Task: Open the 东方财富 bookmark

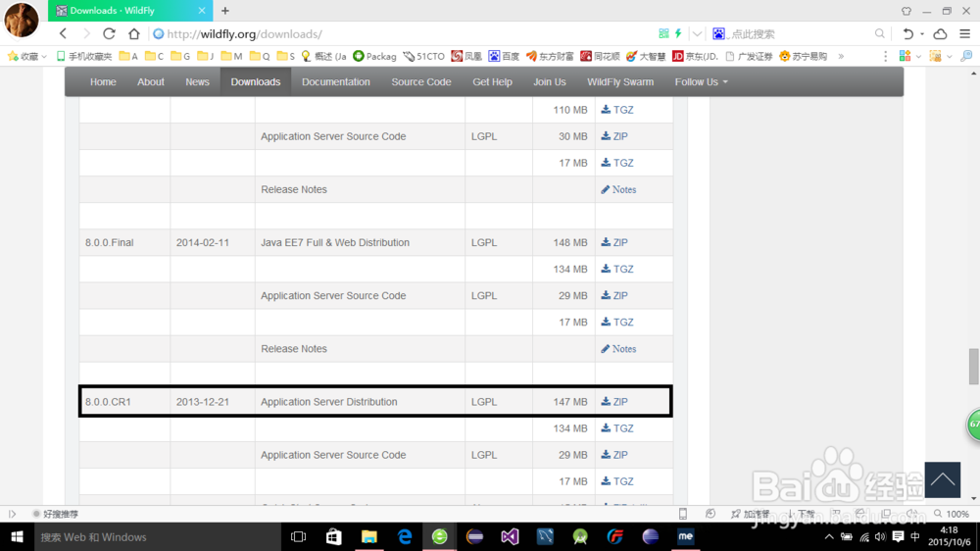Action: (550, 56)
